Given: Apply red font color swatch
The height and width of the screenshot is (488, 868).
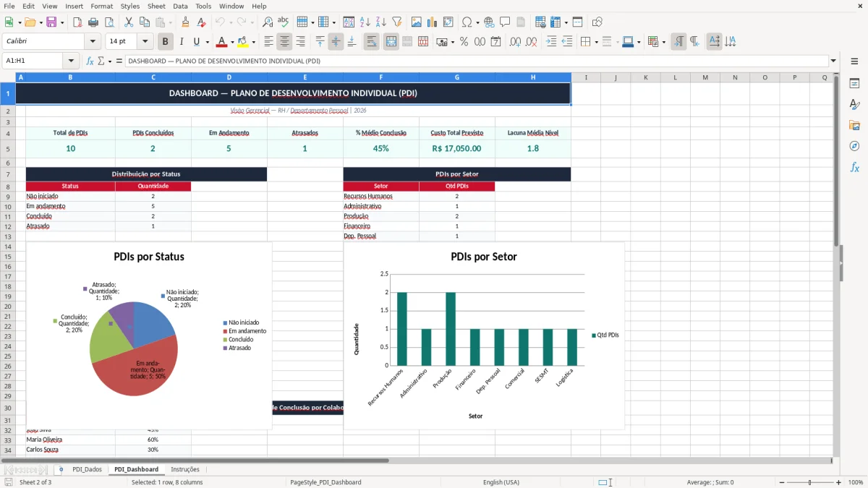Looking at the screenshot, I should tap(221, 42).
